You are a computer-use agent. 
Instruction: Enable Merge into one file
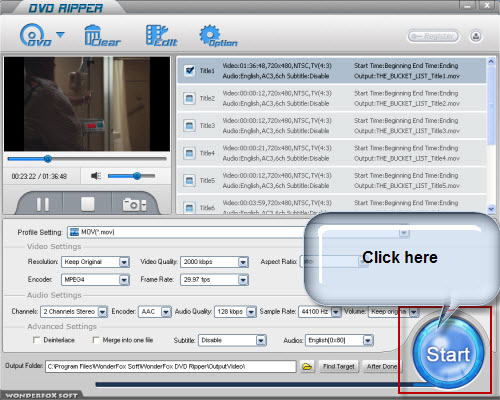point(96,340)
